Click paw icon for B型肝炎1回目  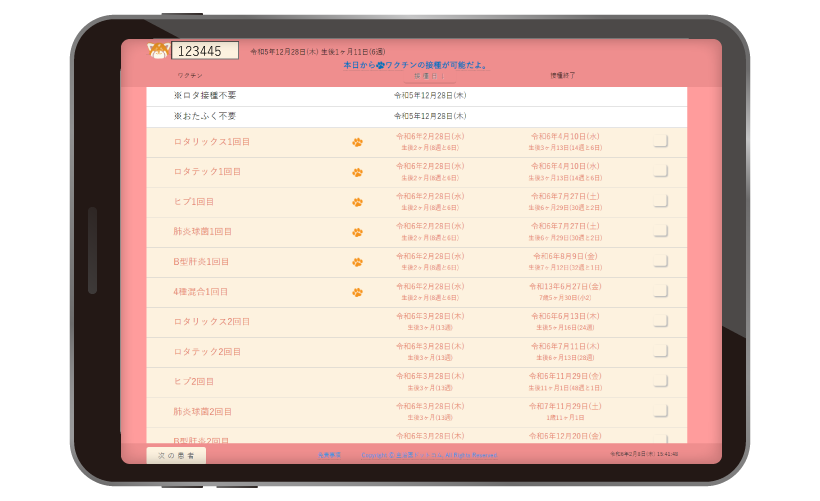pos(357,262)
